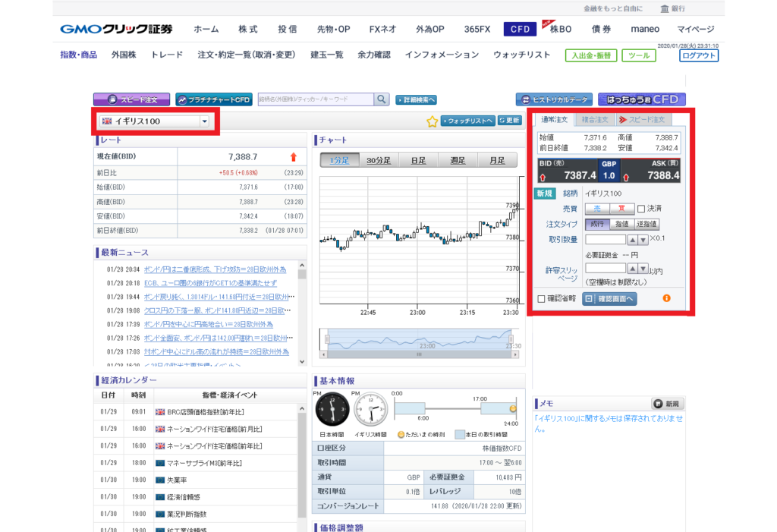Viewport: 777px width, 532px height.
Task: Open 注文・約定一覧(取消・変更) submenu
Action: (x=247, y=55)
